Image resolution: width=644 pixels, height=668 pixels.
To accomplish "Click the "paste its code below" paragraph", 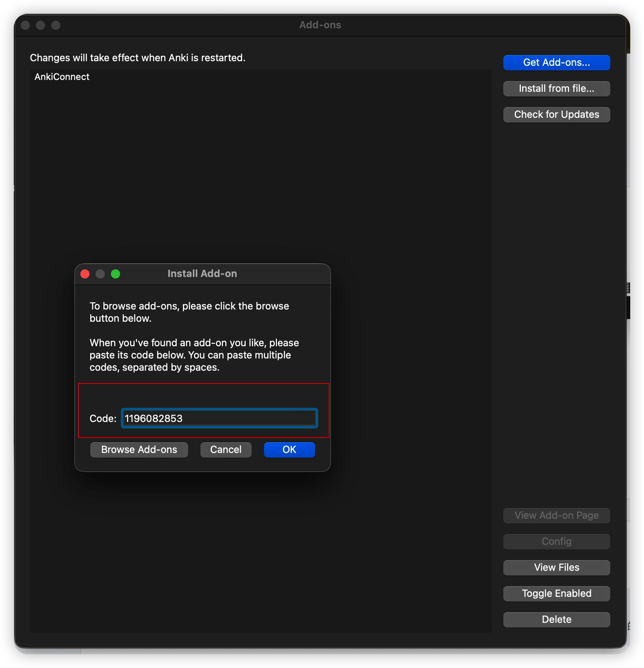I will tap(194, 355).
